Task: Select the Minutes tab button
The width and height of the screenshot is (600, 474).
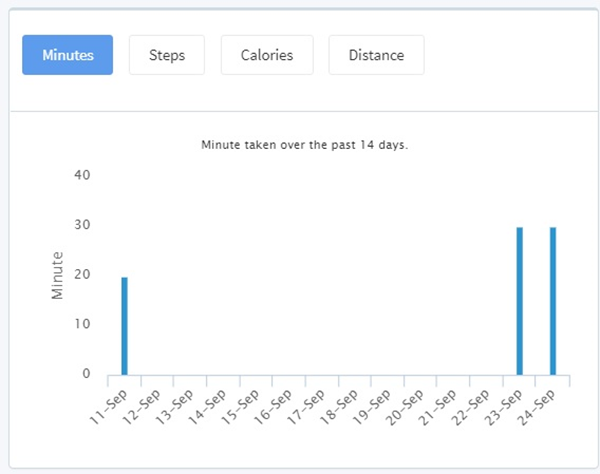Action: [67, 55]
